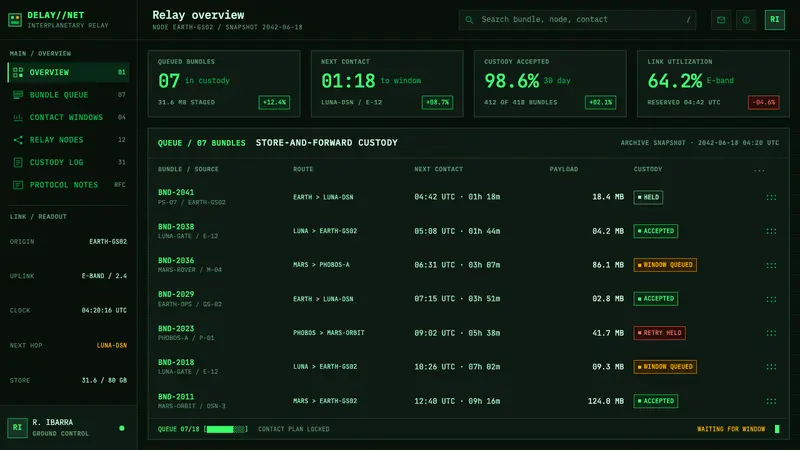Open the Custody Log page

pyautogui.click(x=68, y=162)
